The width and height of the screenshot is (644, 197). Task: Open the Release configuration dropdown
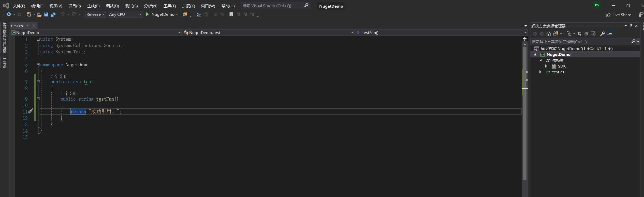95,14
